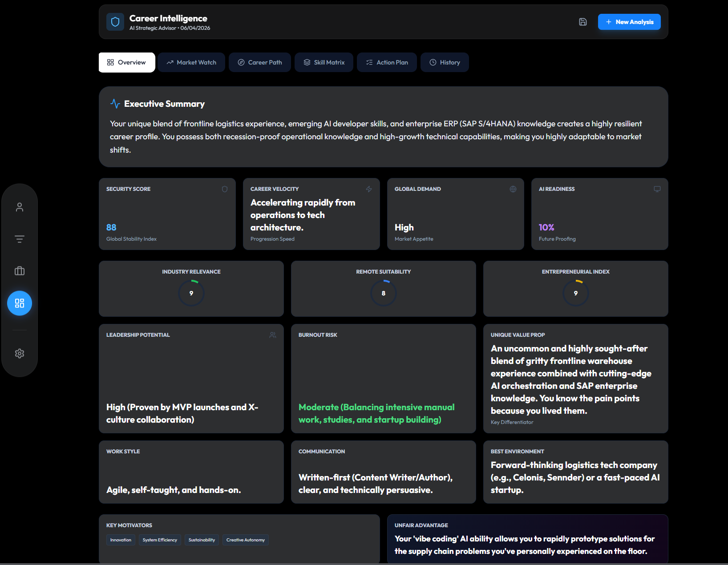Switch to the Market Watch tab
Image resolution: width=728 pixels, height=565 pixels.
[x=191, y=62]
